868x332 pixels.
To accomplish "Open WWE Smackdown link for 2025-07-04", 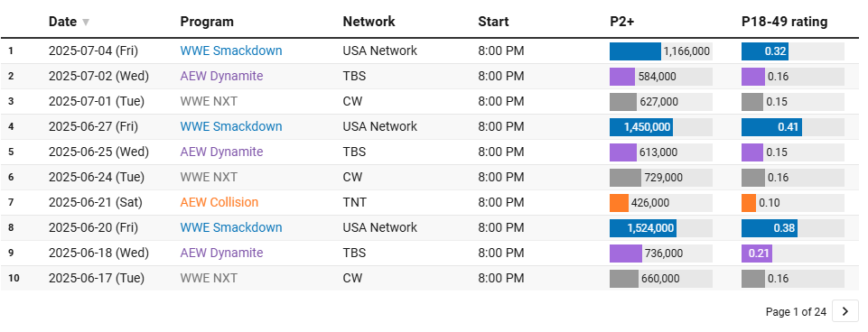I will pos(231,51).
